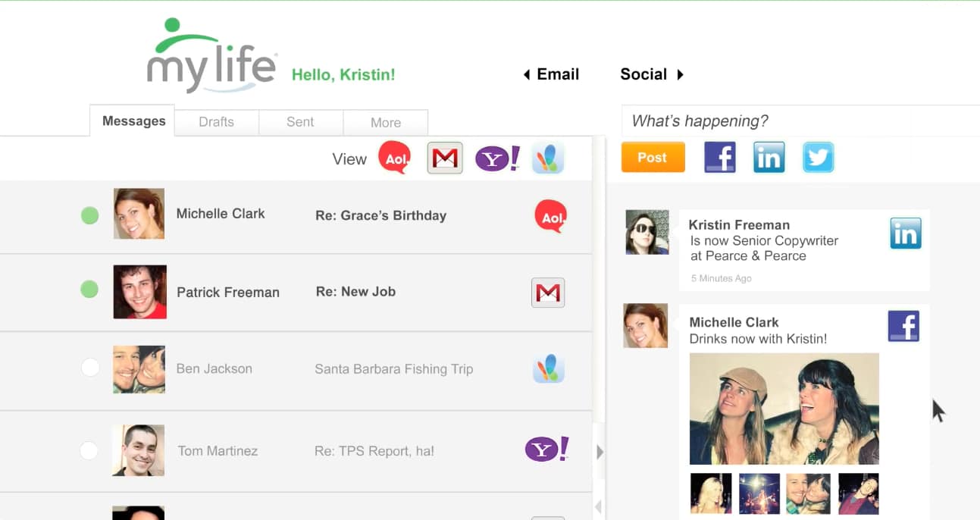Click the MyLife logo

[211, 55]
